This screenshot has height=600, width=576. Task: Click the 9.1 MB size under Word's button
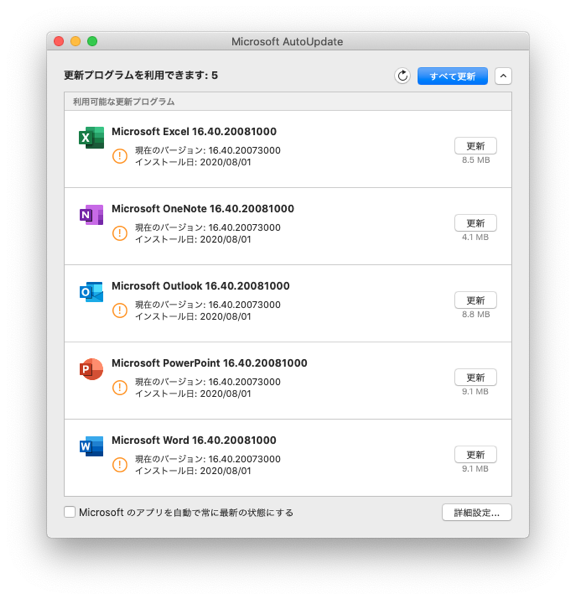(x=475, y=469)
